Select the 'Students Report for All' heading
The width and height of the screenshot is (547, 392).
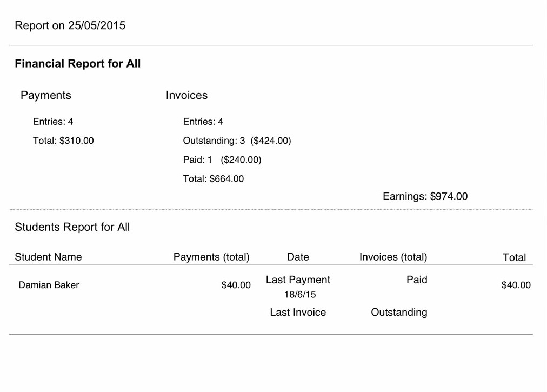pos(72,227)
